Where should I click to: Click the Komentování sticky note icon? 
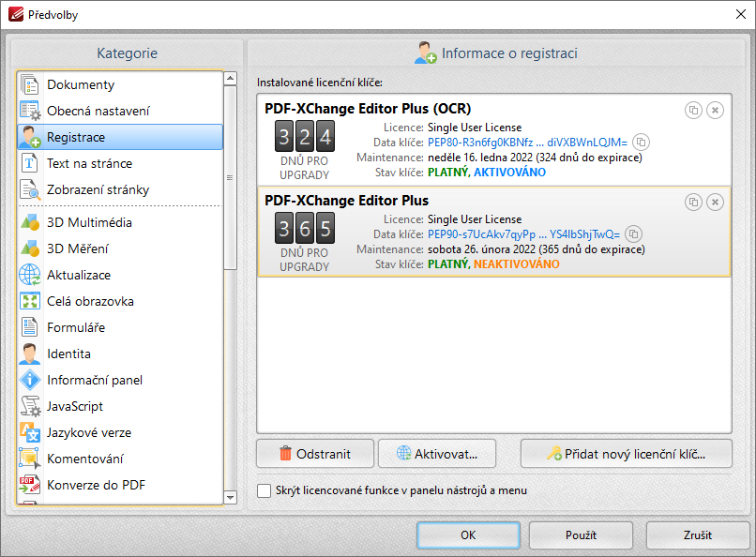tap(29, 459)
